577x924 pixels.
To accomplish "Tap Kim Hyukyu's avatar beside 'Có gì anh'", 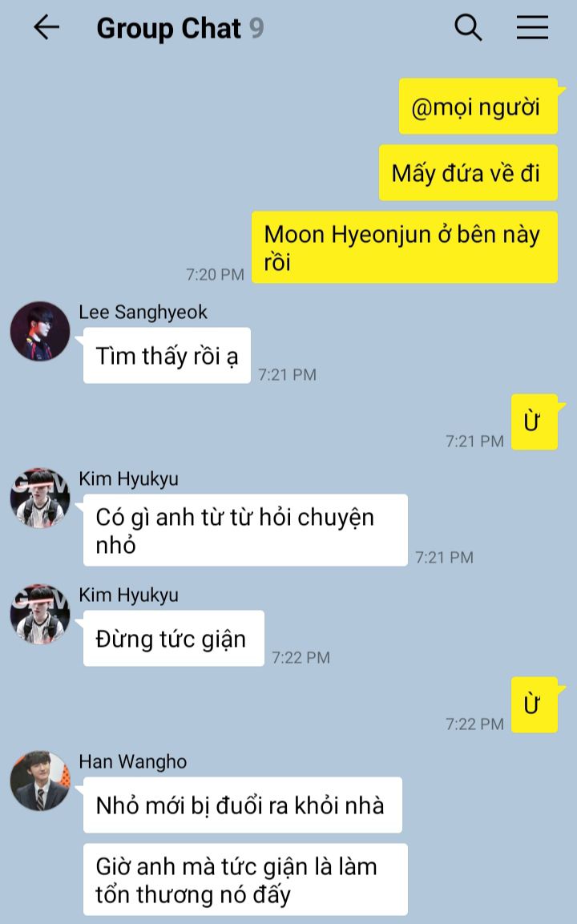I will (x=40, y=498).
